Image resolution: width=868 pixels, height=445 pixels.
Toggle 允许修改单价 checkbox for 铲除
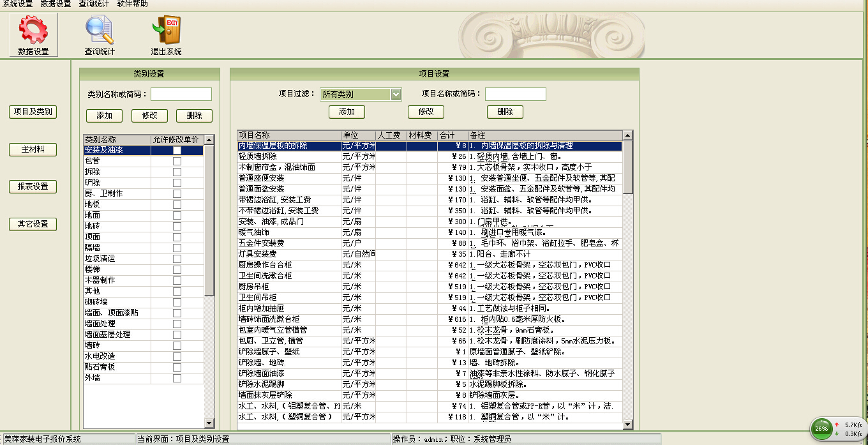point(177,183)
